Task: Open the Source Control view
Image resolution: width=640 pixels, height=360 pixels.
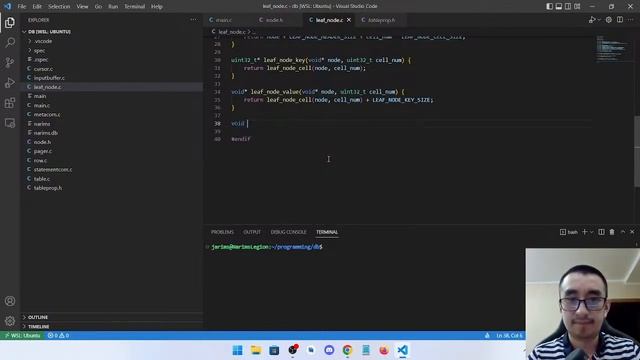Action: pos(10,62)
